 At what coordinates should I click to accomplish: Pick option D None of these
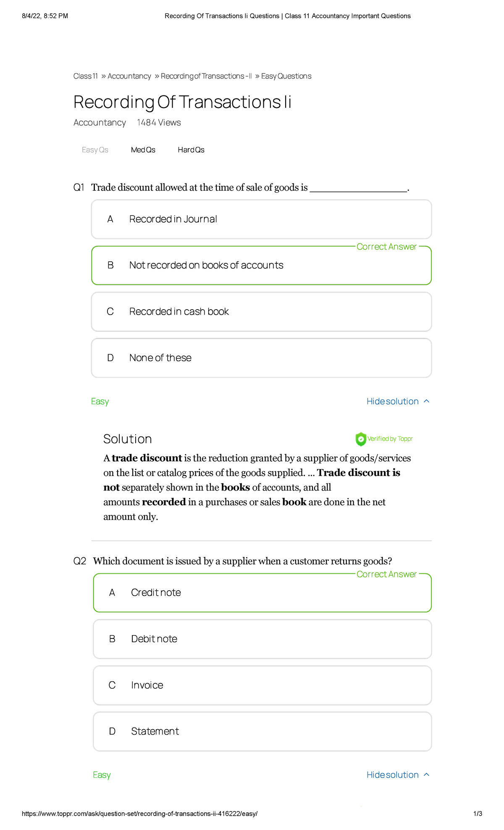[261, 358]
